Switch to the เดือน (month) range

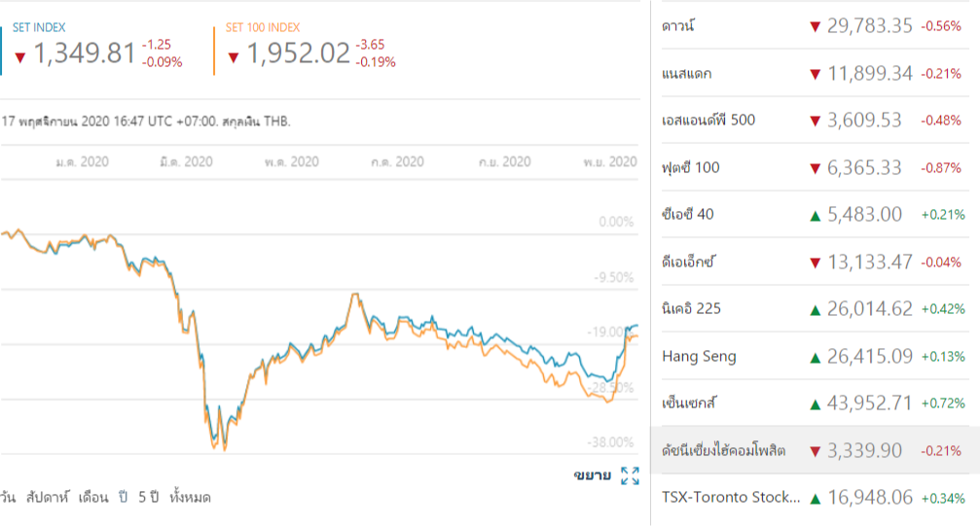click(x=93, y=497)
